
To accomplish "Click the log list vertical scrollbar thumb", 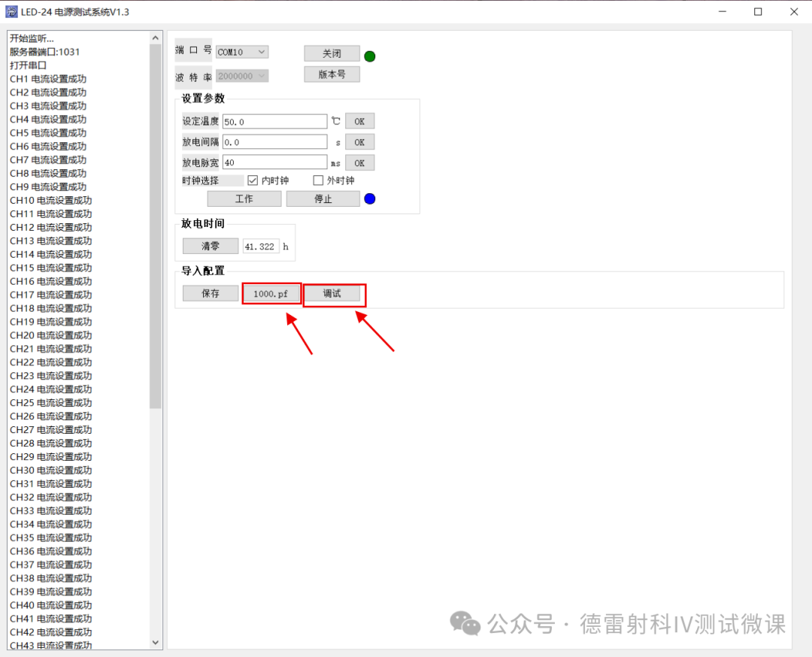I will pyautogui.click(x=156, y=226).
